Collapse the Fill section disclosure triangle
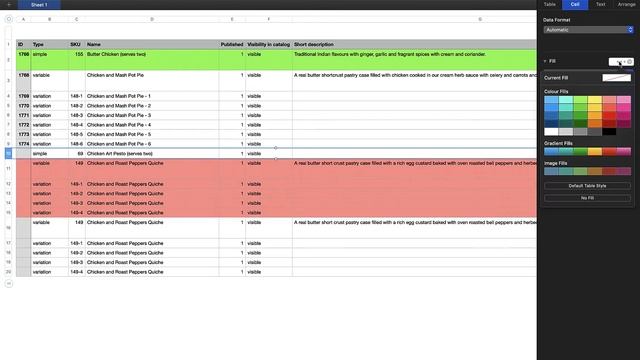This screenshot has height=360, width=640. pos(545,61)
